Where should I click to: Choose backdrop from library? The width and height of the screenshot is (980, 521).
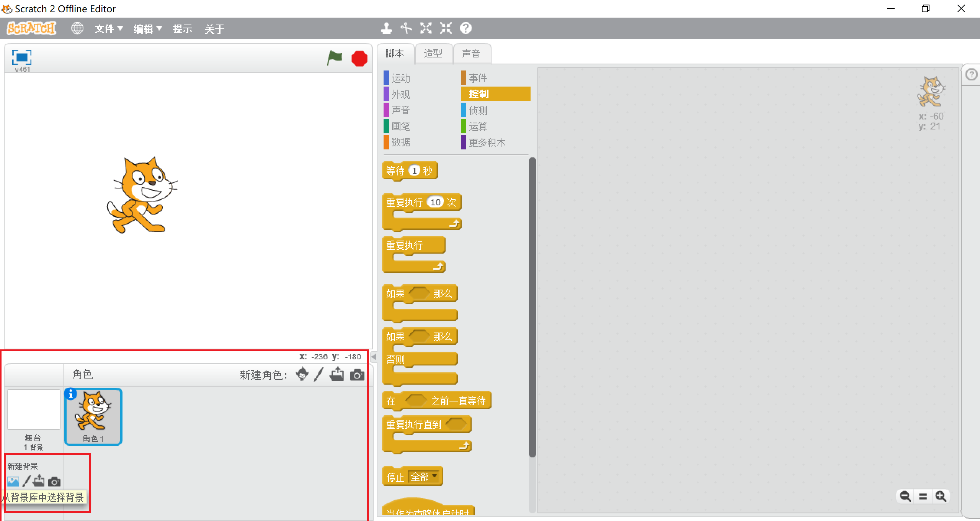click(x=13, y=482)
